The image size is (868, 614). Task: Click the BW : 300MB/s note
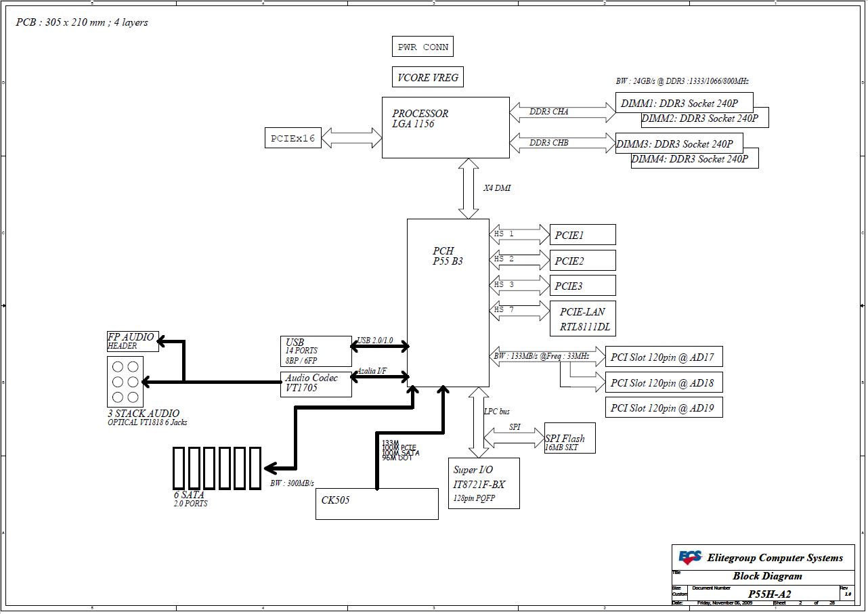pyautogui.click(x=292, y=483)
